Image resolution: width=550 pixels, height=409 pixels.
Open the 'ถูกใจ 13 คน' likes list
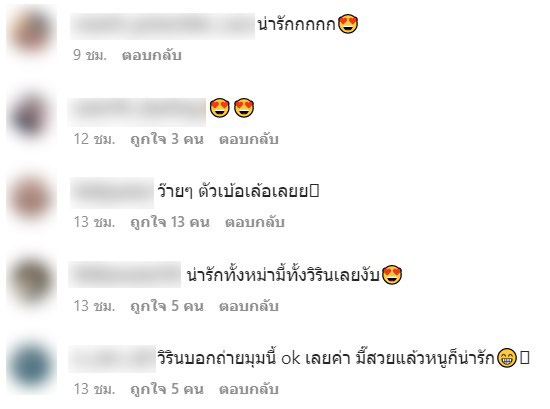click(170, 222)
